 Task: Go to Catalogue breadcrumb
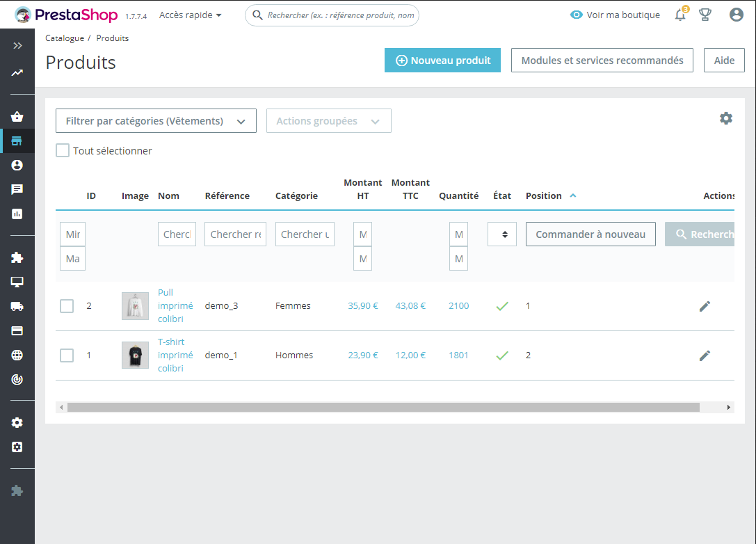pyautogui.click(x=65, y=38)
